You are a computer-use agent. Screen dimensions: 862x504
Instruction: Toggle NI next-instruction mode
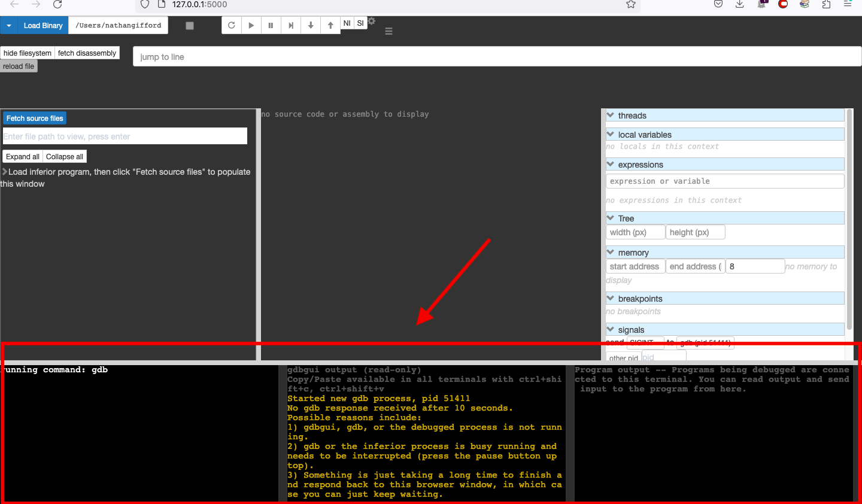point(347,23)
